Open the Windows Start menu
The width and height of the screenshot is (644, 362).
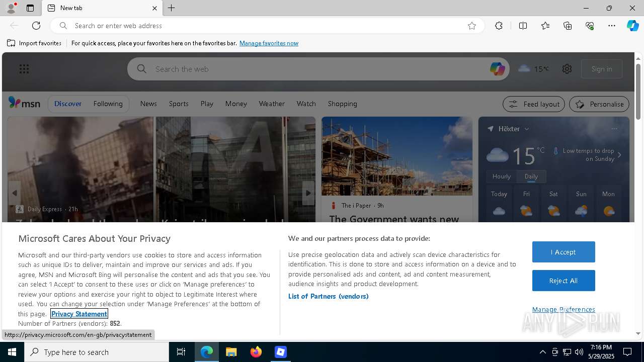tap(12, 352)
